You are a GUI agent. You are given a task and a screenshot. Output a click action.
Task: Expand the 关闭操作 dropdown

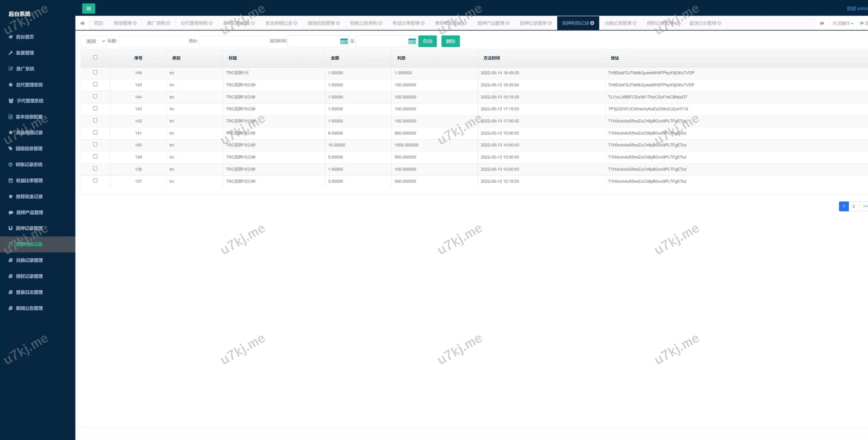(842, 23)
